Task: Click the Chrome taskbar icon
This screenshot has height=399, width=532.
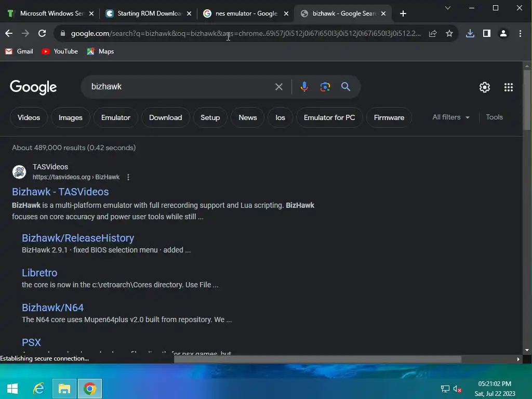Action: [90, 389]
